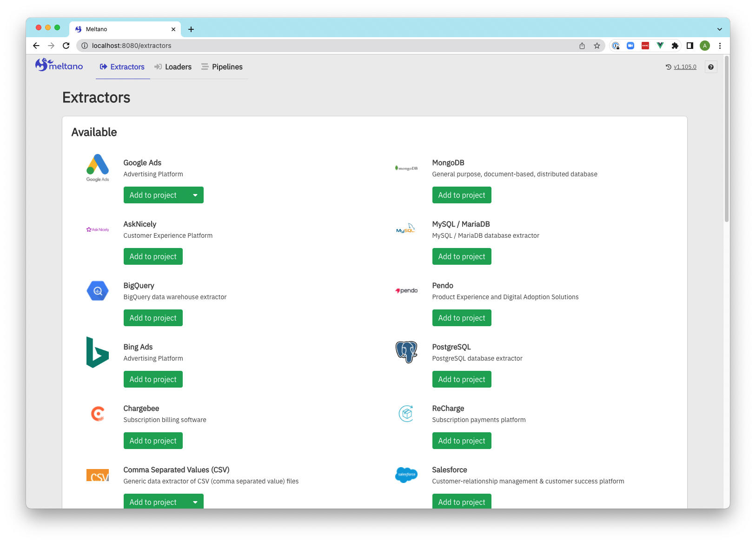Open the help question mark menu
Viewport: 756px width, 543px height.
tap(711, 67)
